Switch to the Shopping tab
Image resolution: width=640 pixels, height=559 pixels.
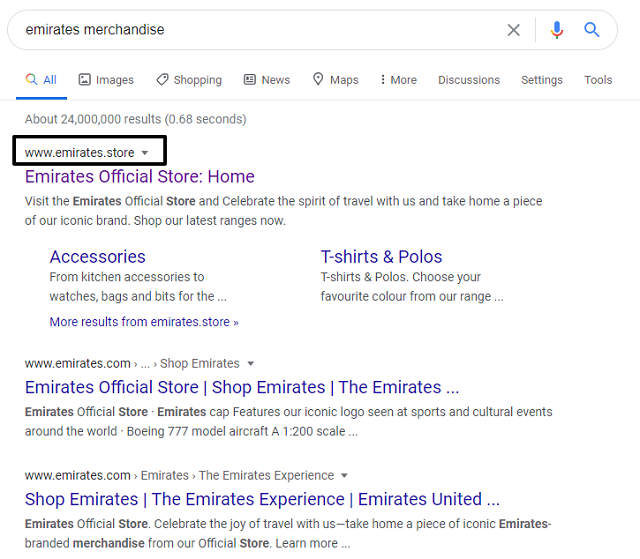(189, 80)
